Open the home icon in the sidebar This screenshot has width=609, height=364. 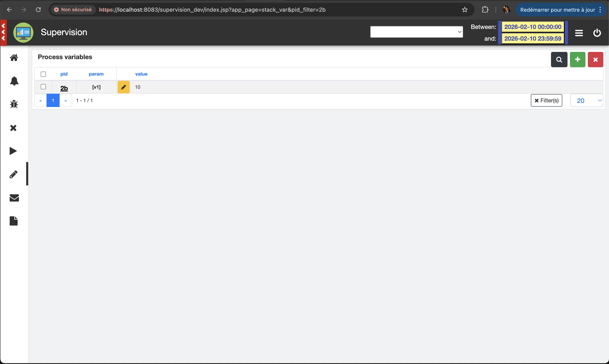coord(14,58)
